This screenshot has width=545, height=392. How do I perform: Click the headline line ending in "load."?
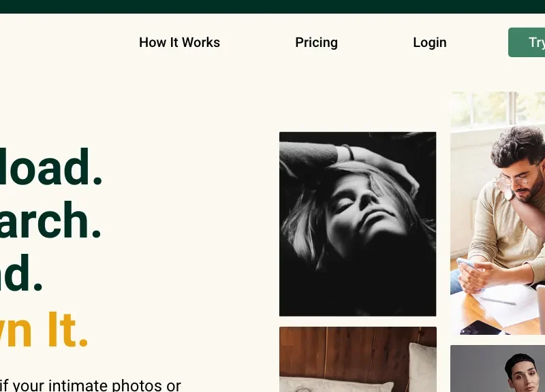(x=50, y=167)
